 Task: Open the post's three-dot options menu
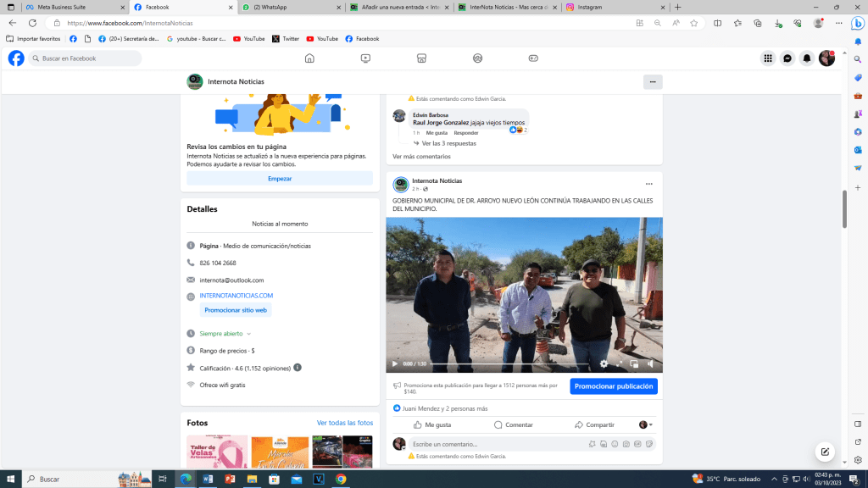tap(648, 184)
